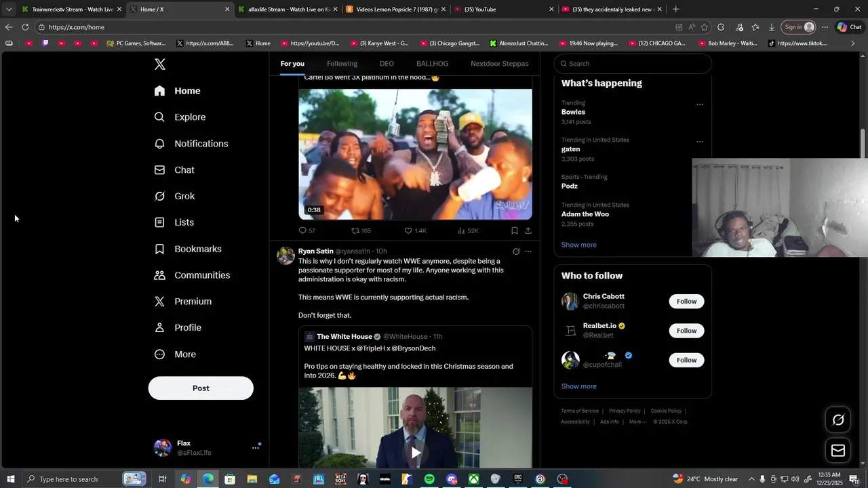Open the Copilot Chat button

tap(849, 27)
